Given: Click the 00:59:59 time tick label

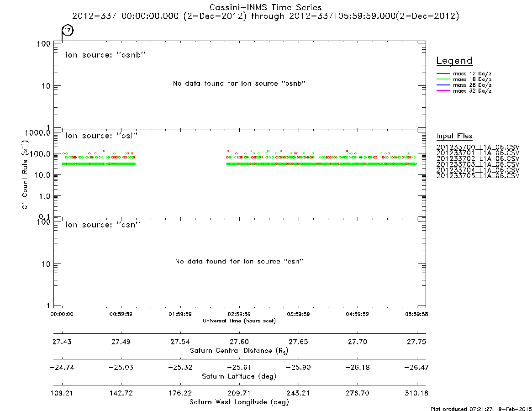Looking at the screenshot, I should point(121,314).
